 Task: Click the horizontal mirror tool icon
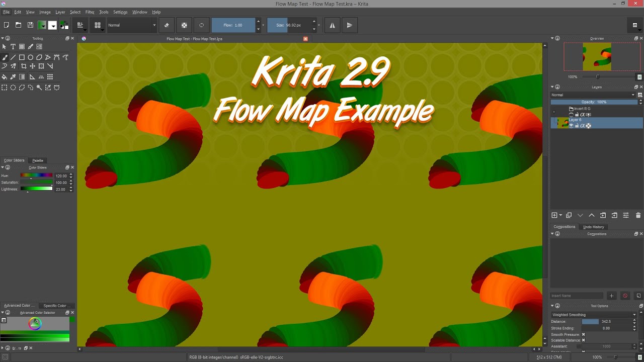coord(332,25)
